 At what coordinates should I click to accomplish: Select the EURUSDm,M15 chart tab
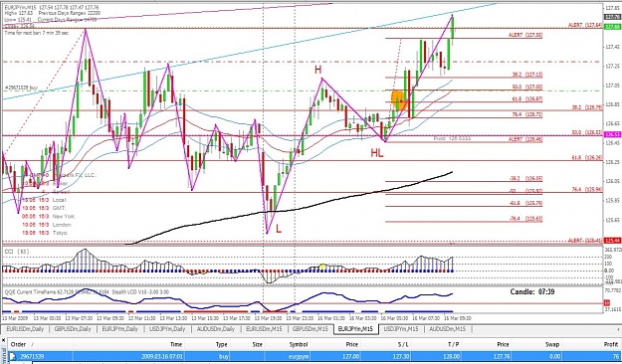pyautogui.click(x=264, y=329)
